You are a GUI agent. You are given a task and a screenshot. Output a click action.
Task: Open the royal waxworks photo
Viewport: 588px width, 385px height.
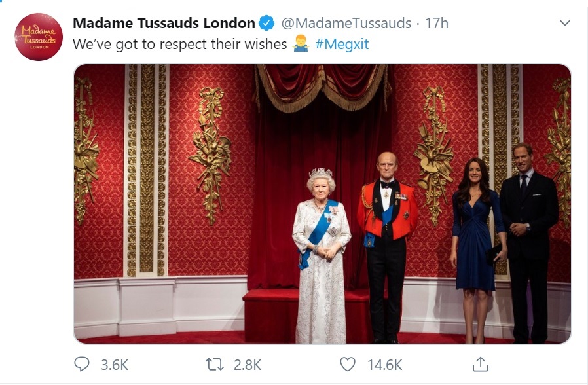tap(323, 204)
